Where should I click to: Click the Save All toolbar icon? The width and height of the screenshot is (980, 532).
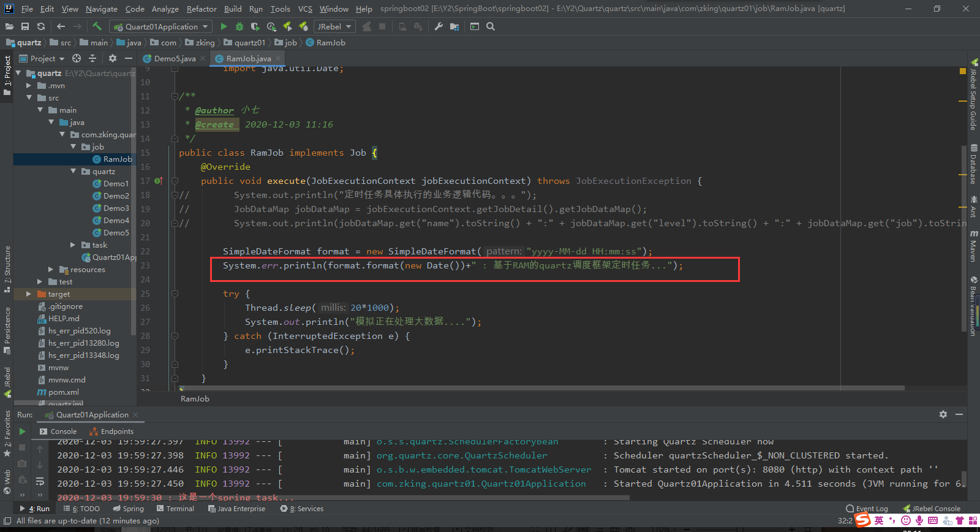coord(25,26)
